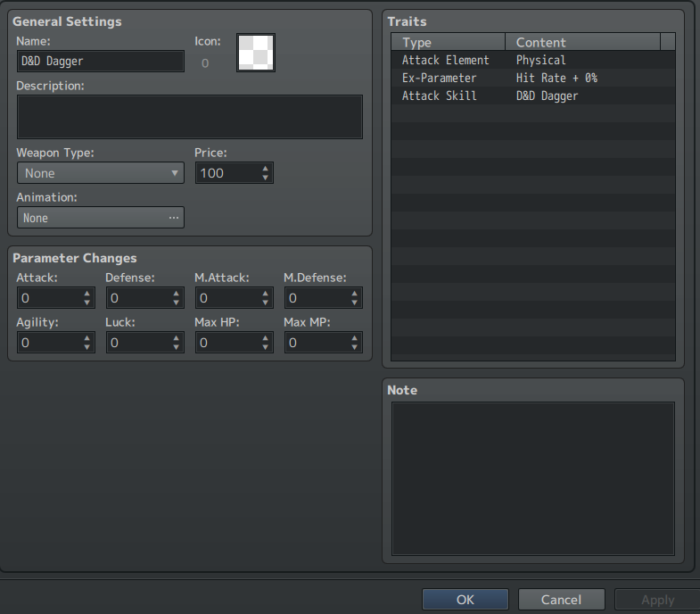Open the Animation selector ellipsis

pos(173,218)
